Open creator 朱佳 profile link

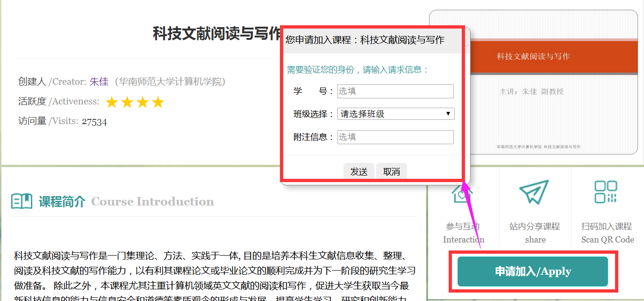click(99, 82)
